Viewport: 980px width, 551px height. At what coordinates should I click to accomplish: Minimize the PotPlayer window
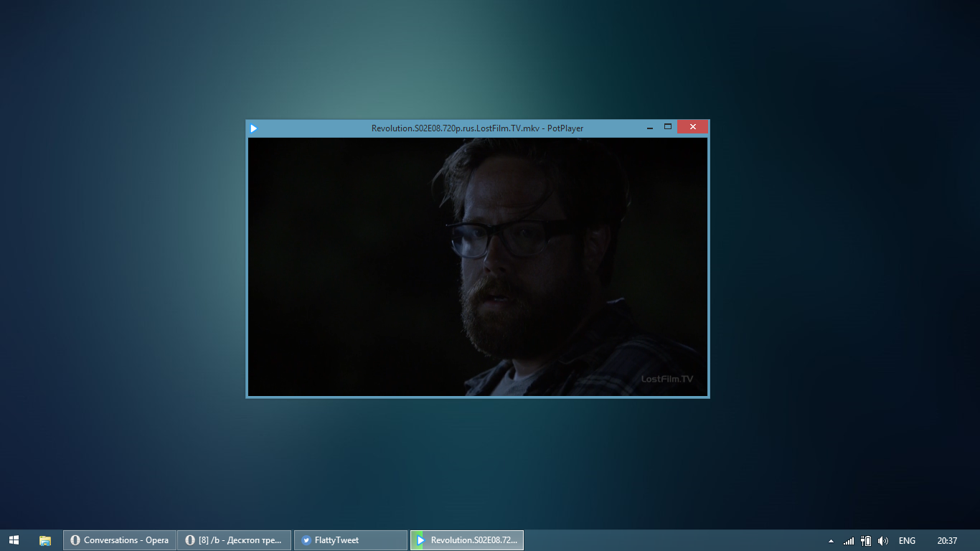650,128
